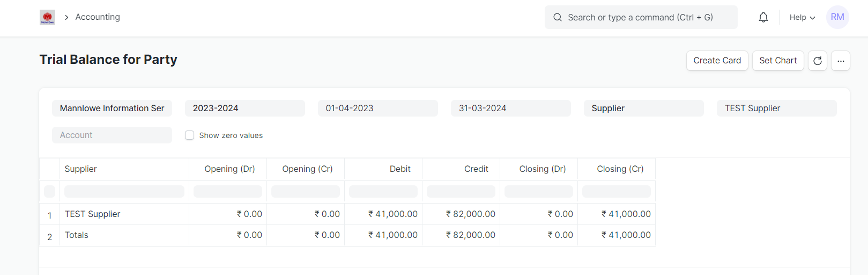Click TEST Supplier Closing (Cr) ₹ 41,000.00
This screenshot has height=275, width=868.
(x=617, y=214)
